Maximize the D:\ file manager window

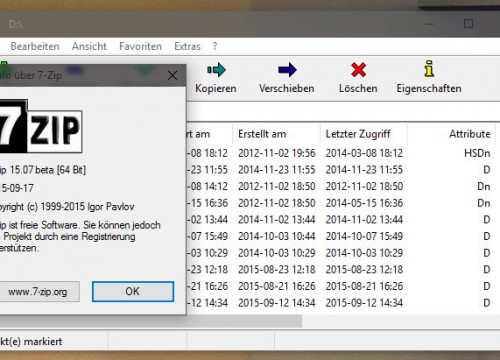pos(468,24)
